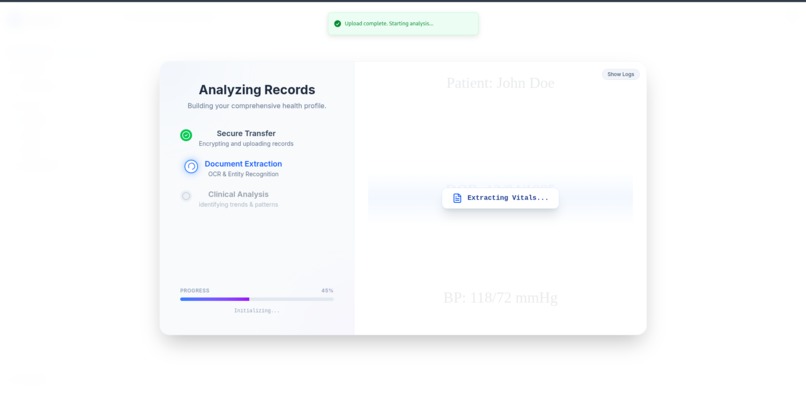The height and width of the screenshot is (393, 806).
Task: Click the green check icon in upload notification
Action: (x=337, y=24)
